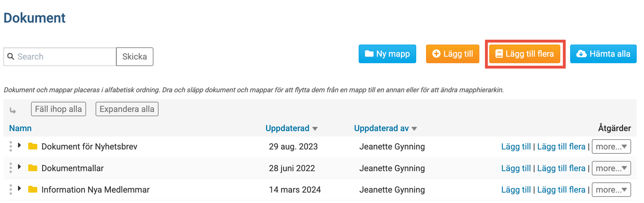Click the yellow folder icon for Dokument för Nyhetsbrev
Screen dimensions: 644x203
(33, 146)
